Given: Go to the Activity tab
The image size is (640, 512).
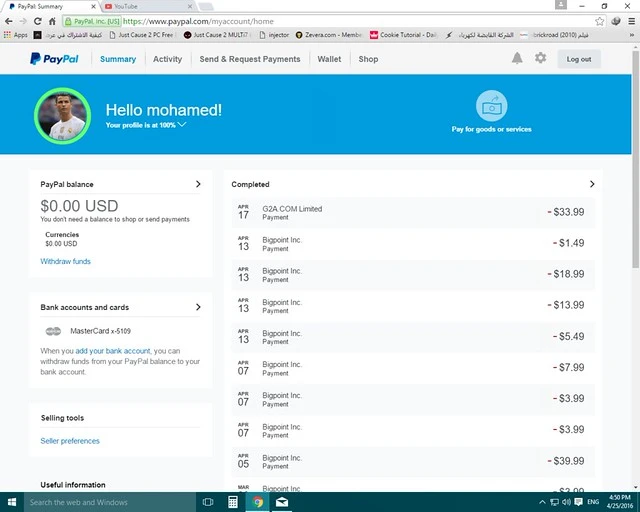Looking at the screenshot, I should pos(167,59).
